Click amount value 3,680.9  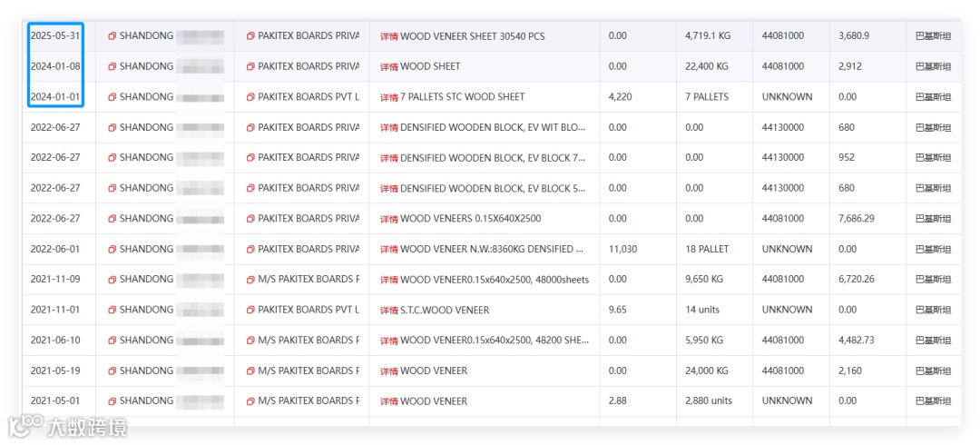(x=853, y=36)
